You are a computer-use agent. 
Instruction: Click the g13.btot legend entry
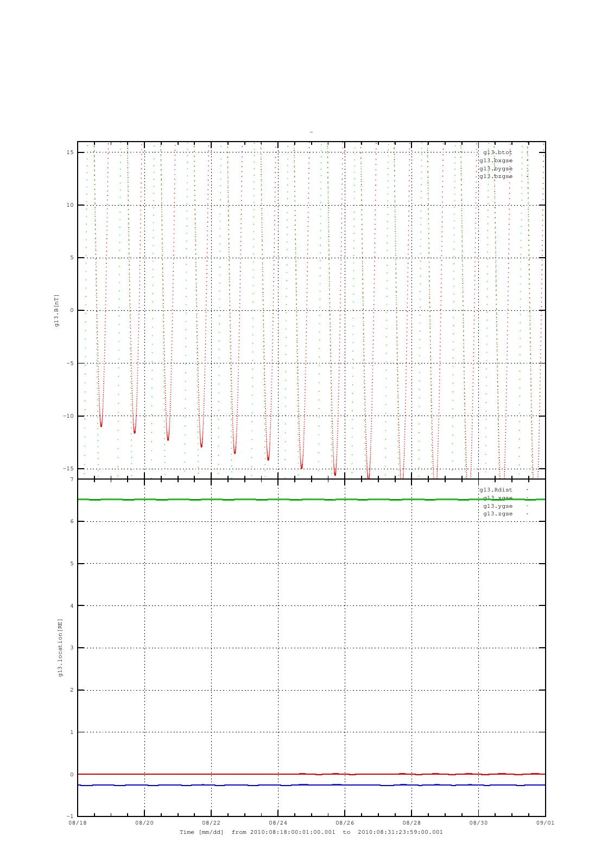click(x=498, y=152)
